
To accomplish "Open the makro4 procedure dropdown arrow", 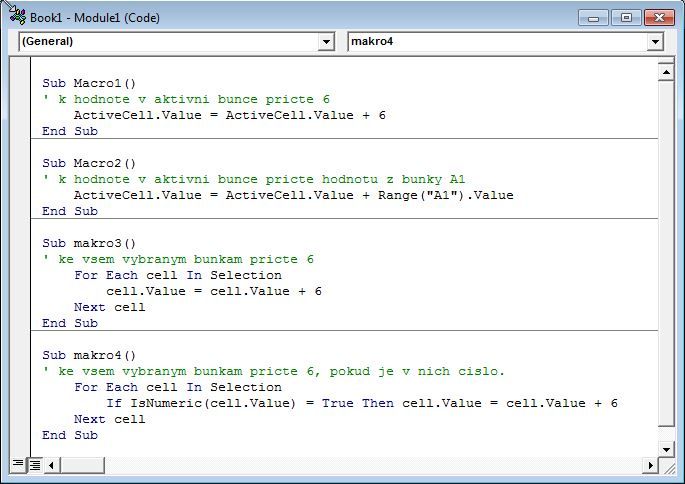I will pos(655,42).
